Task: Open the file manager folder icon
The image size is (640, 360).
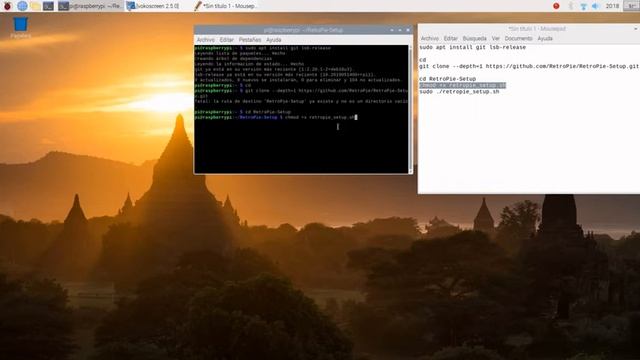Action: pos(36,6)
